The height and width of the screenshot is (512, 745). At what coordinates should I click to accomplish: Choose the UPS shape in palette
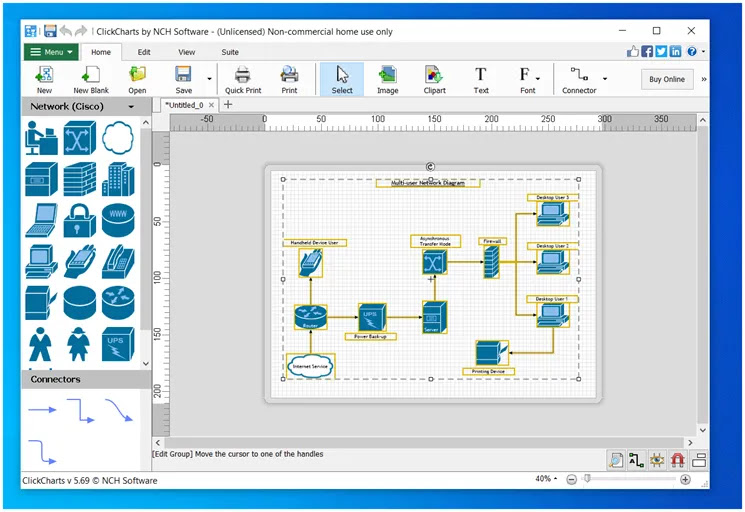[x=118, y=344]
